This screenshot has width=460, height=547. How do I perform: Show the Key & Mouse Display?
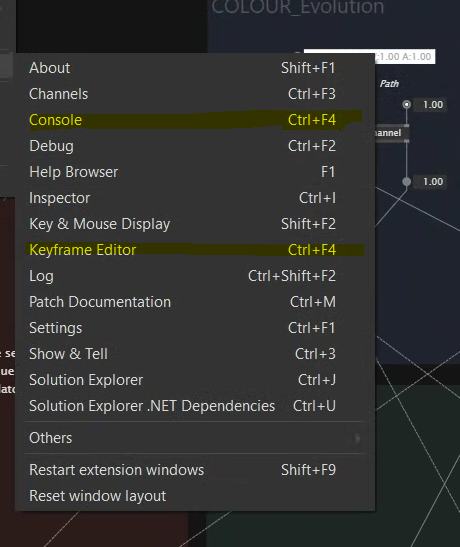(195, 224)
